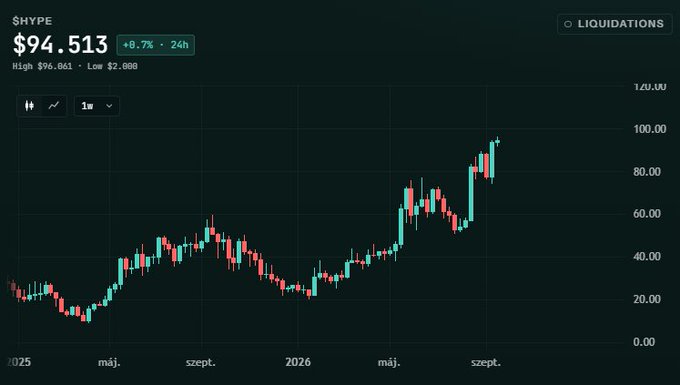Click the latest candle near 95
The height and width of the screenshot is (385, 680).
click(497, 141)
